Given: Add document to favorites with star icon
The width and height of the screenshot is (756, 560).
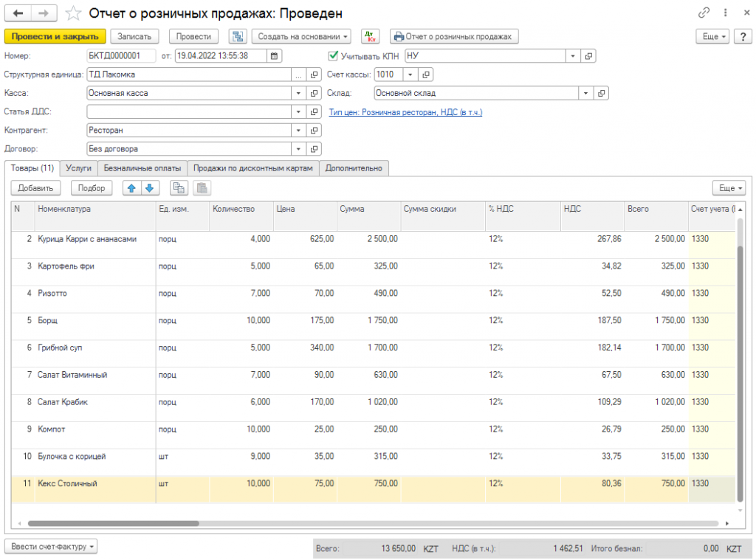Looking at the screenshot, I should [x=73, y=13].
